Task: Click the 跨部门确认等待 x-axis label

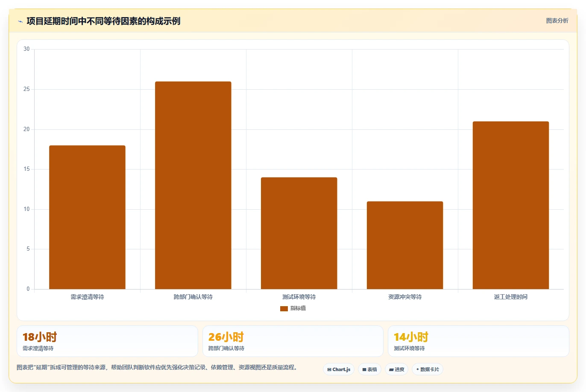Action: click(193, 297)
